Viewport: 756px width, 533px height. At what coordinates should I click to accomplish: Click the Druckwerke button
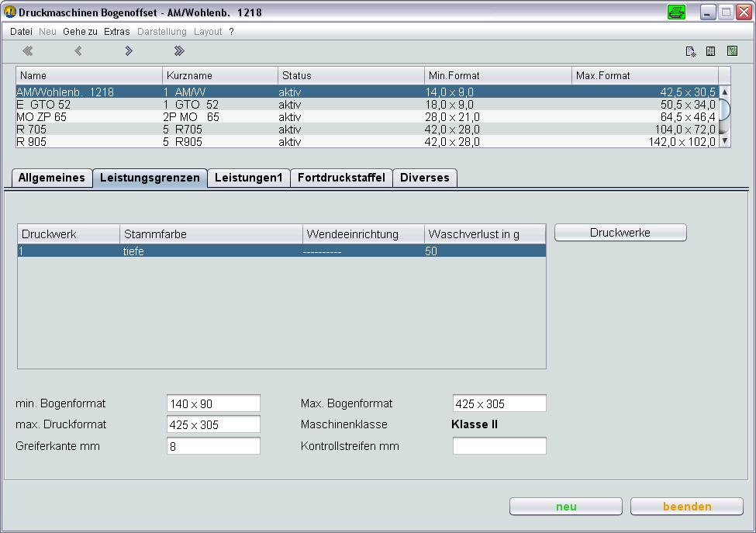click(x=620, y=233)
